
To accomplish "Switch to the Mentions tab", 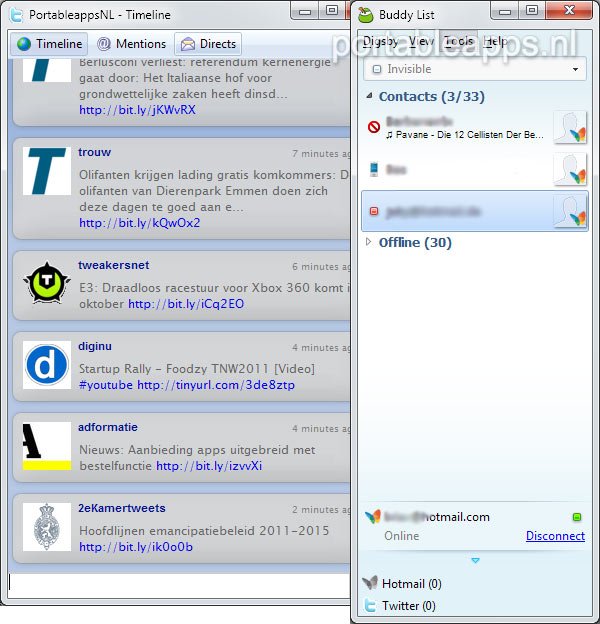I will pos(131,44).
